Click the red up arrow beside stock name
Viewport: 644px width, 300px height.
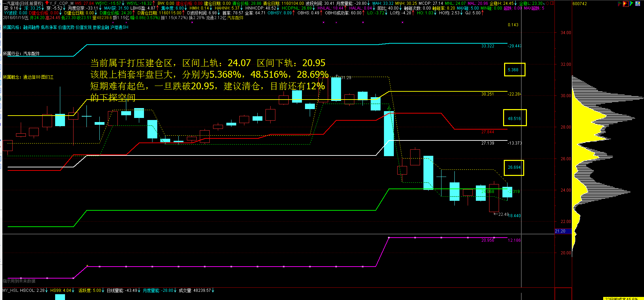pos(47,3)
